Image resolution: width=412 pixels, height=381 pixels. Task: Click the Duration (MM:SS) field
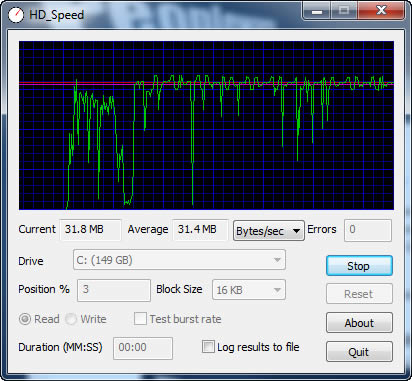coord(143,348)
